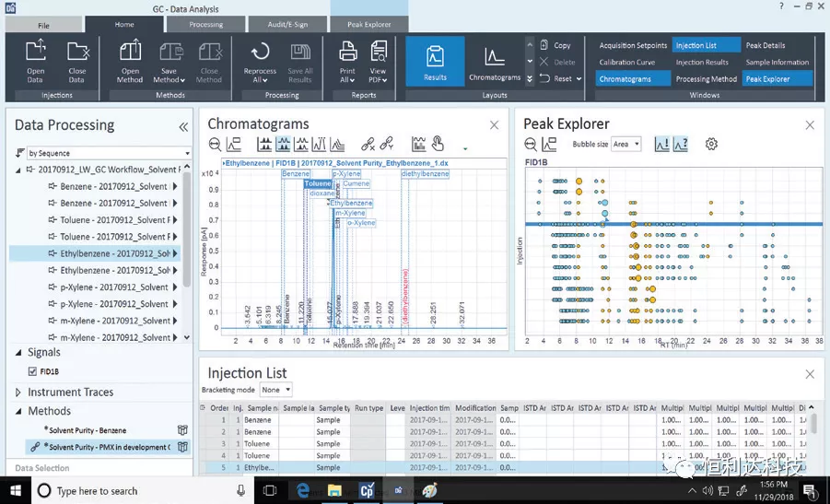
Task: Open the Bracketing mode dropdown
Action: pyautogui.click(x=275, y=390)
